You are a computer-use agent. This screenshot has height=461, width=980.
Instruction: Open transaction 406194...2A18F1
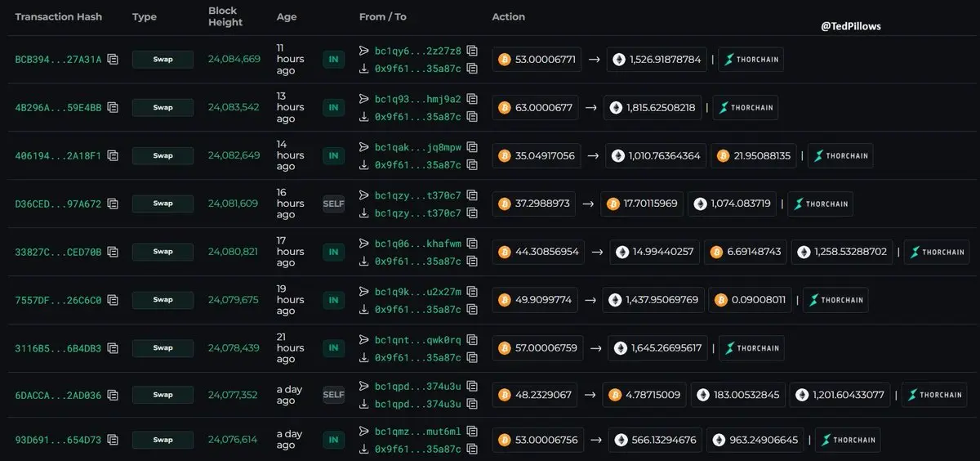point(58,156)
